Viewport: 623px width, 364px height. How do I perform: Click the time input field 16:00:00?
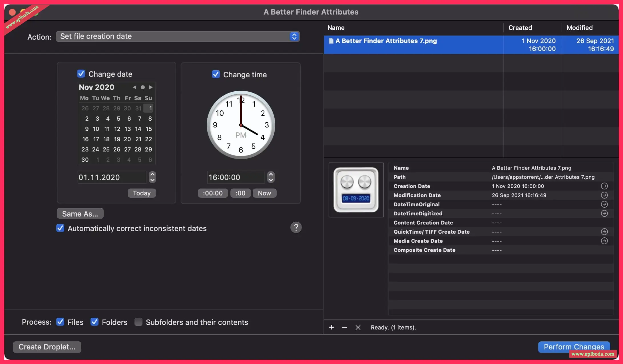click(236, 177)
